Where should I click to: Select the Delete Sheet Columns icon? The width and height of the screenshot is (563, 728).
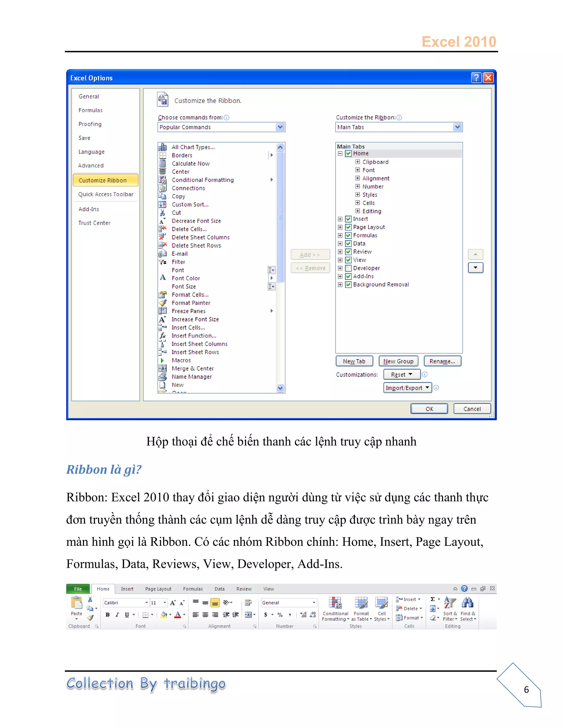click(x=162, y=237)
